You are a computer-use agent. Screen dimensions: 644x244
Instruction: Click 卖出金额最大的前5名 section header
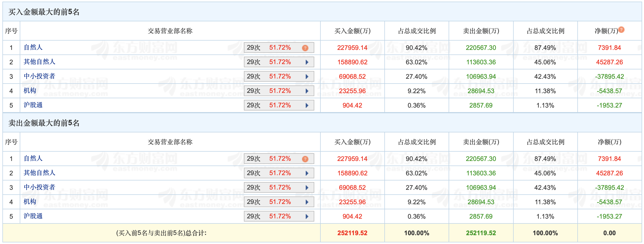click(x=44, y=123)
